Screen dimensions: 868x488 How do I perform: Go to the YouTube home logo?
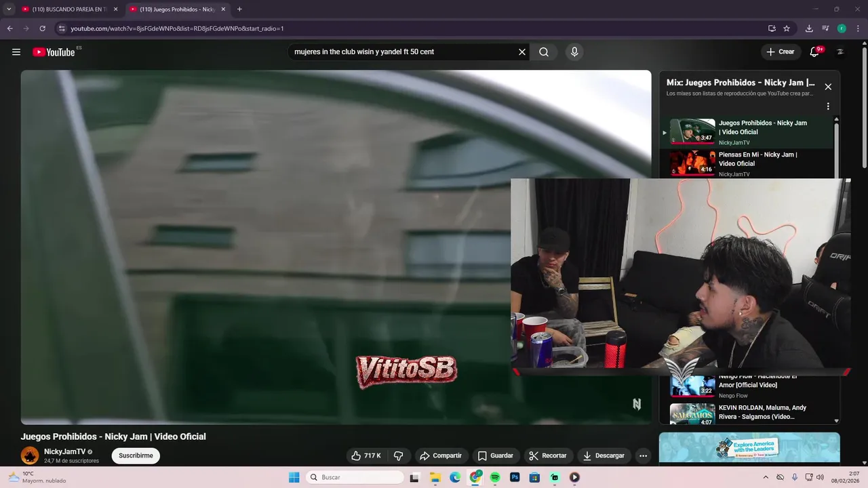click(x=54, y=52)
